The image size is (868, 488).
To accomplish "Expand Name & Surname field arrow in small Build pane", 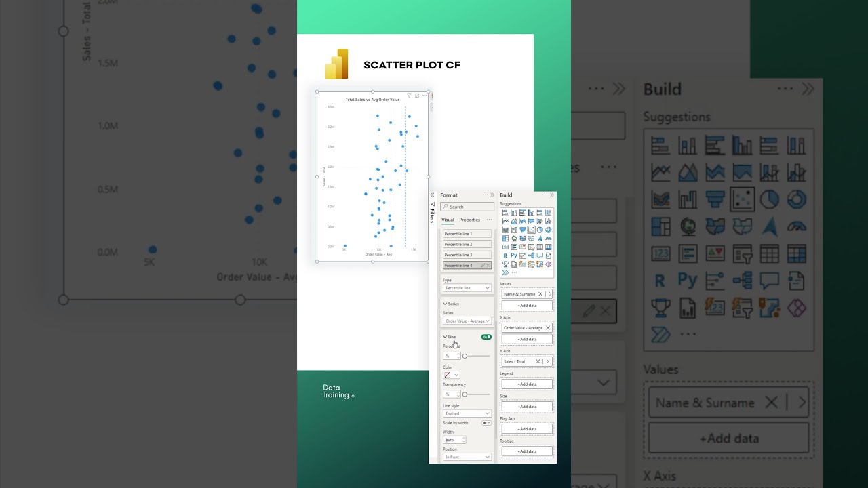I will point(549,294).
